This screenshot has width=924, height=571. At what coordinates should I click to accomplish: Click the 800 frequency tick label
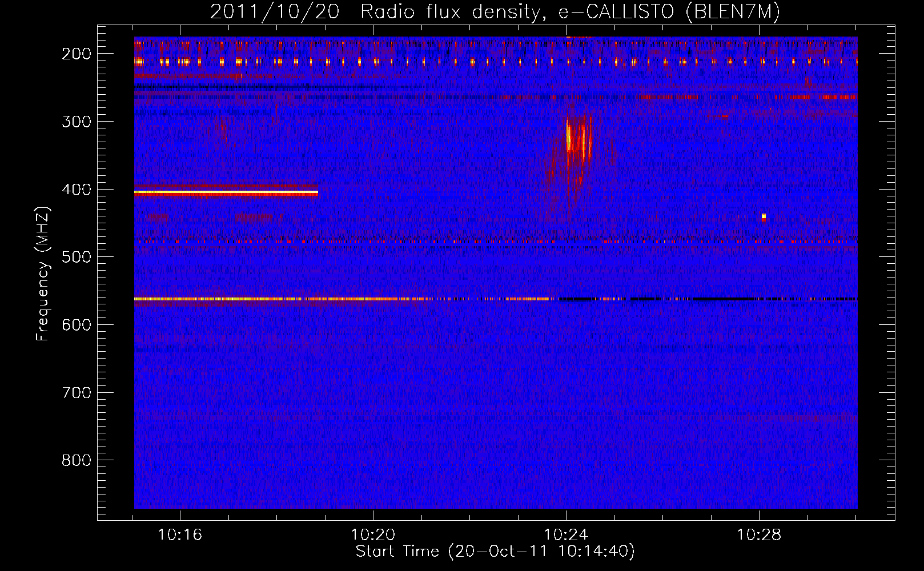click(76, 460)
